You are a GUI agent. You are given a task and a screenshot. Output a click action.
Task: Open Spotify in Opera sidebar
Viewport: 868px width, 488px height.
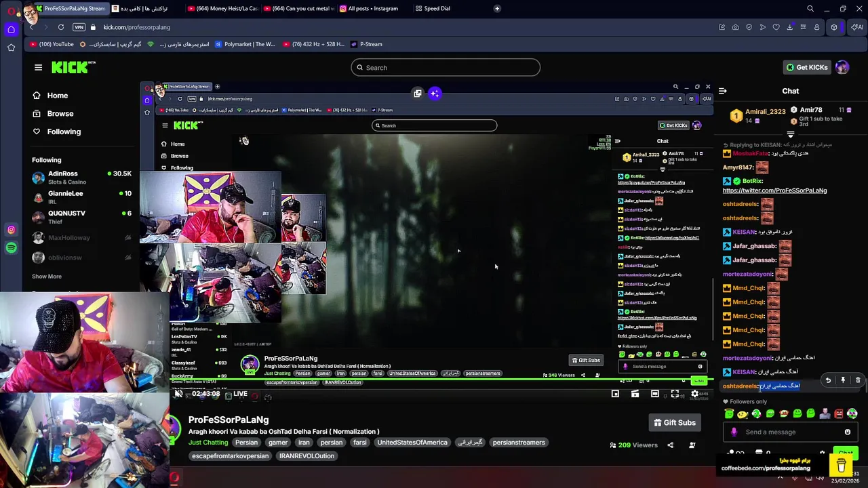coord(11,248)
